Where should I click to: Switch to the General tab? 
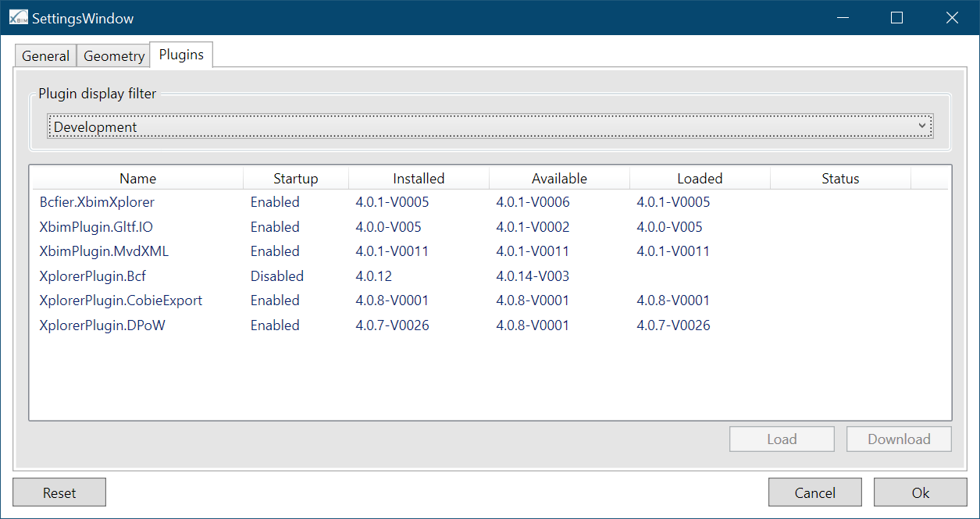click(x=45, y=55)
